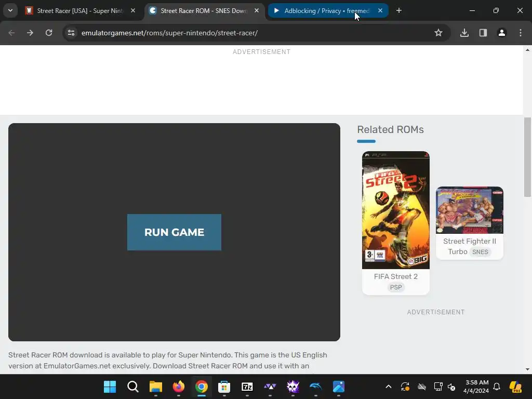Click the PSP platform tag
The image size is (532, 399).
[395, 287]
